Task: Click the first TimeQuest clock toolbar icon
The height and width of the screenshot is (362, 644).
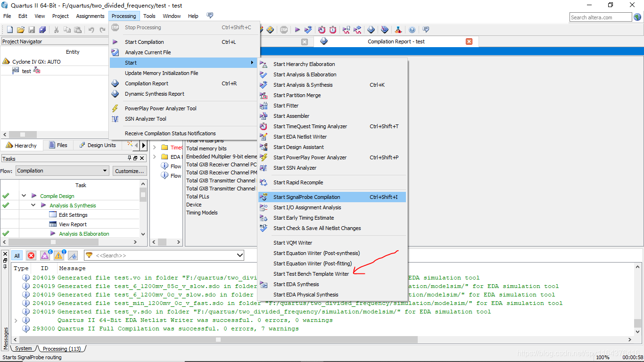Action: pos(322,30)
